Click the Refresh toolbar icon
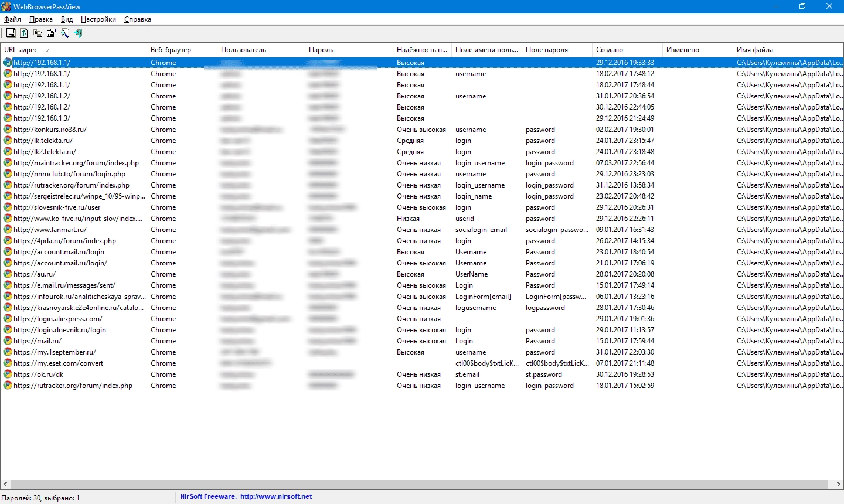844x504 pixels. pyautogui.click(x=24, y=33)
